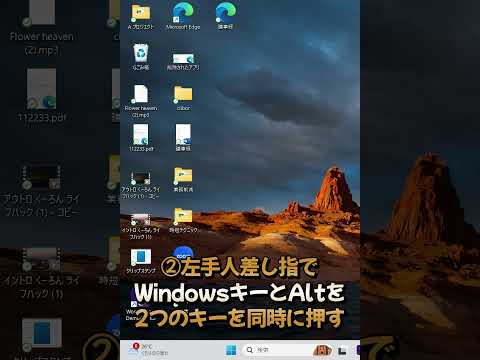
Task: Open the Windows Start menu
Action: (231, 350)
